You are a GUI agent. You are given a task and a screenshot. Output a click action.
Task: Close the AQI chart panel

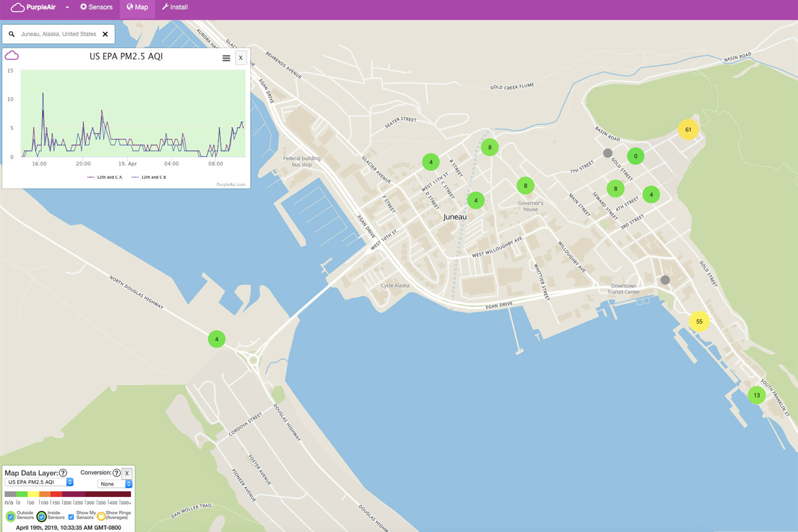click(240, 58)
